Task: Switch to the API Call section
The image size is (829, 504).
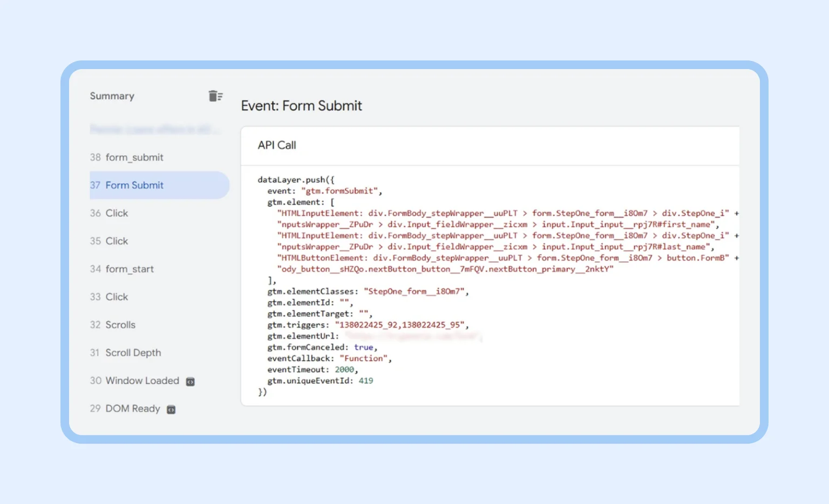Action: tap(276, 145)
